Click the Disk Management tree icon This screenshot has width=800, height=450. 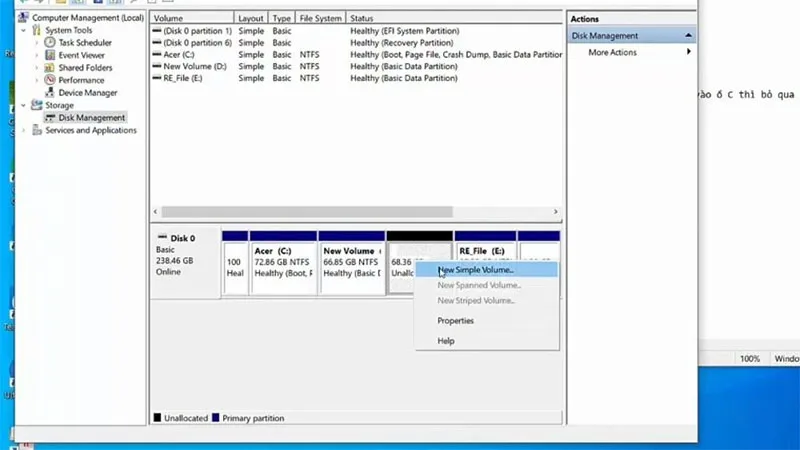[x=49, y=117]
